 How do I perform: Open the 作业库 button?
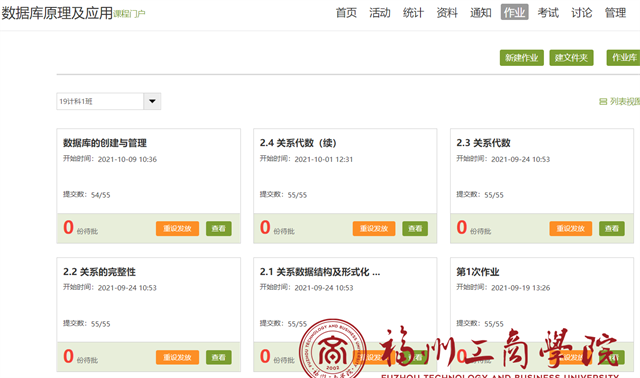pos(623,58)
